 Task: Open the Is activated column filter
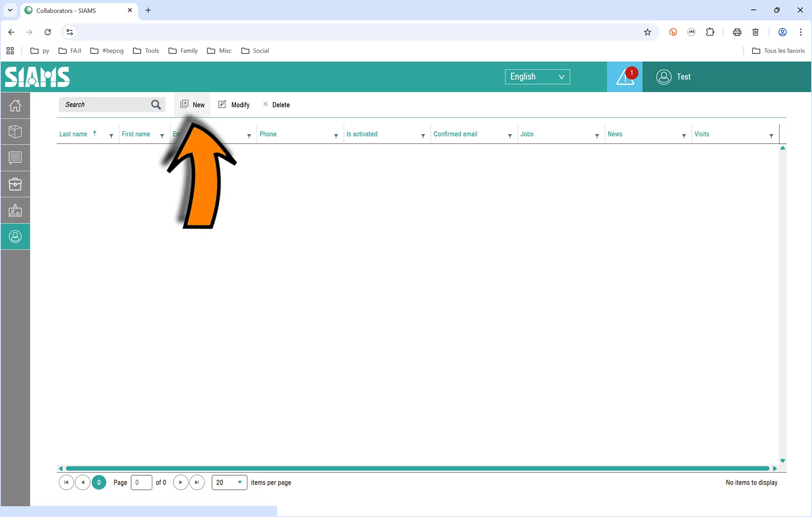coord(423,136)
